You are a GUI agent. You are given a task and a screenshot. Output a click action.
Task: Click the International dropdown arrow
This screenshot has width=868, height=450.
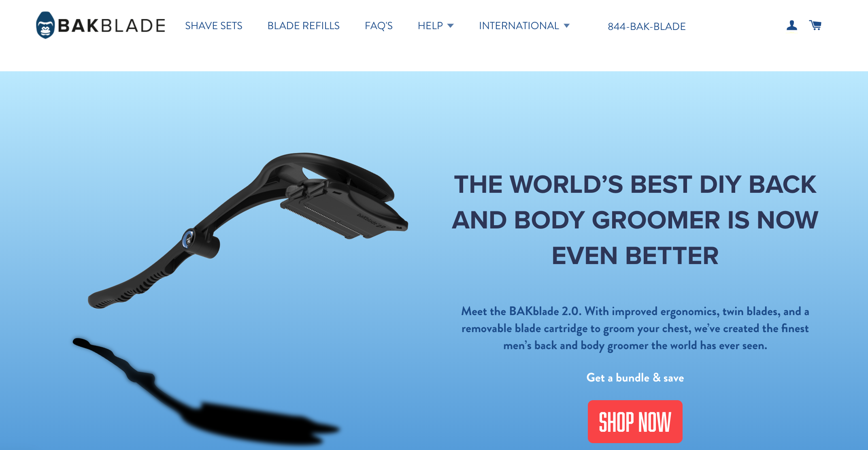pos(566,26)
